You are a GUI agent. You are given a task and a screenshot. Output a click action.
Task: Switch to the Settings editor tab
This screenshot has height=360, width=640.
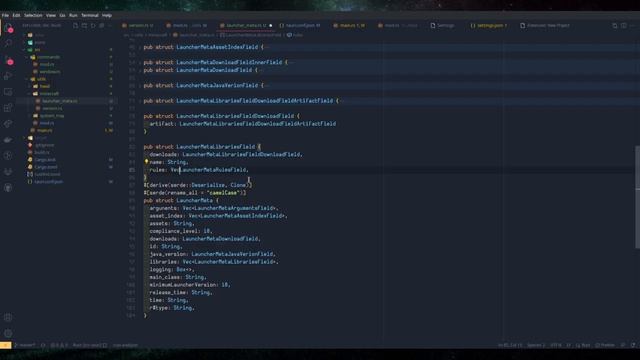(443, 25)
